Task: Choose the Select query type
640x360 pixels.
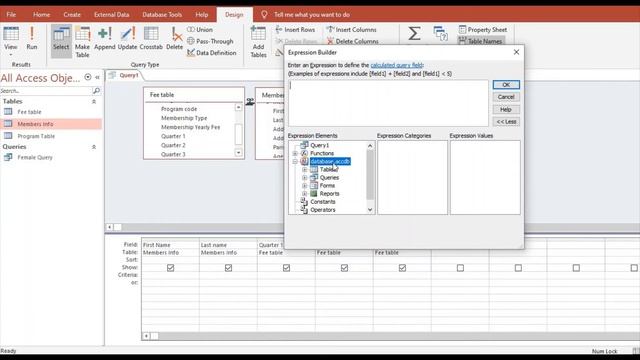Action: (x=61, y=40)
